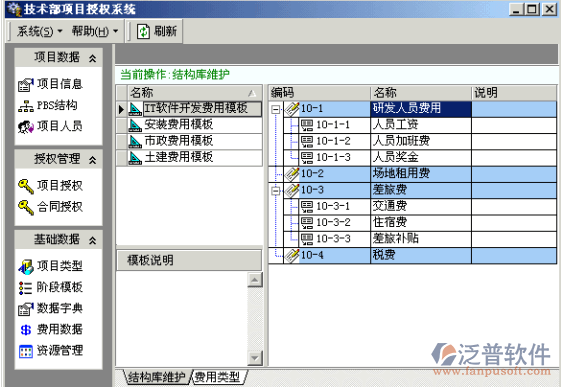Click the 模板说明 scrollbar down arrow

click(x=255, y=358)
